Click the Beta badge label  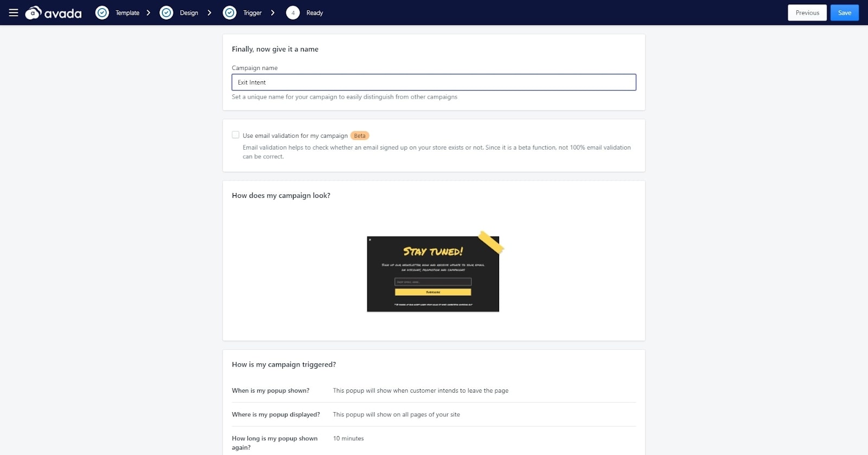click(x=360, y=136)
